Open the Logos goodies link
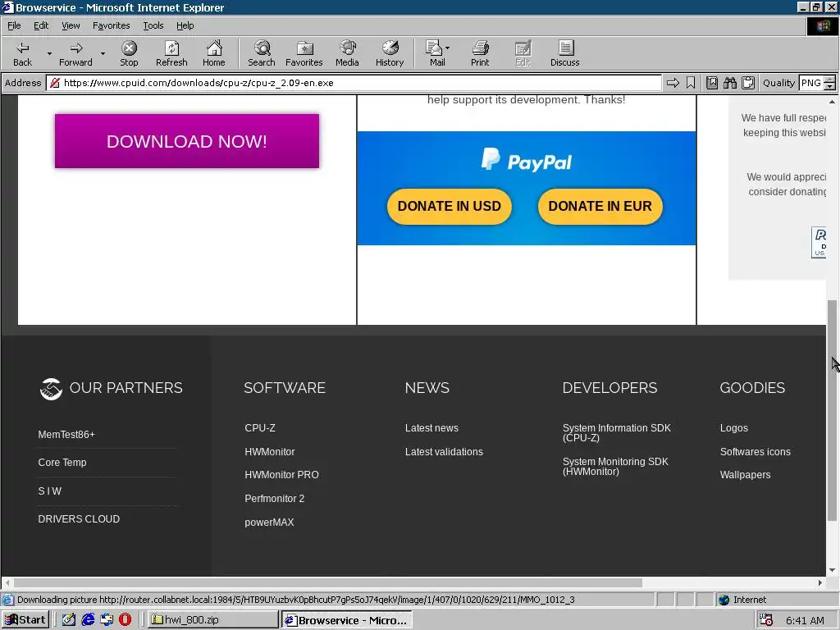The width and height of the screenshot is (840, 630). point(733,428)
